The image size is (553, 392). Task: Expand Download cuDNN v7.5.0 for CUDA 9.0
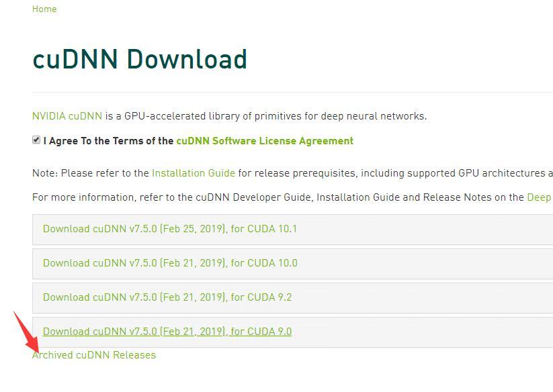click(167, 332)
